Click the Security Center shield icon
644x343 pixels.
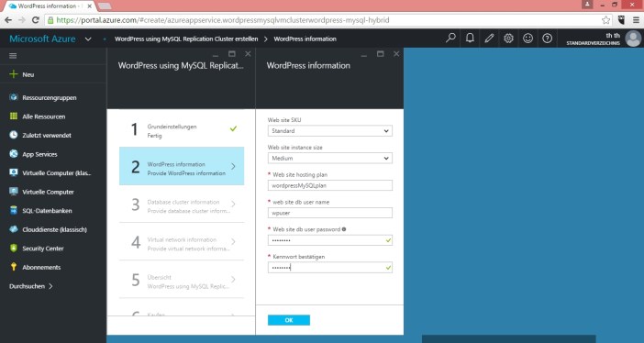click(x=14, y=249)
